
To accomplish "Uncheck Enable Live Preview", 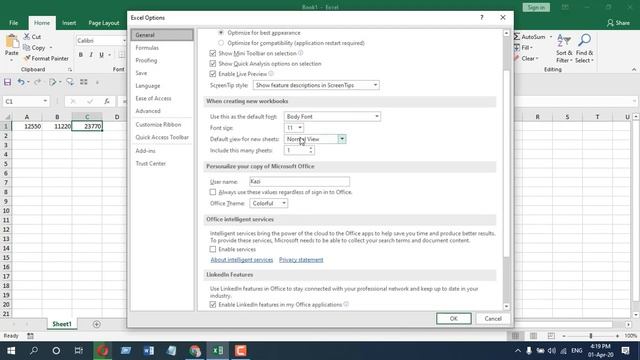I will 213,74.
